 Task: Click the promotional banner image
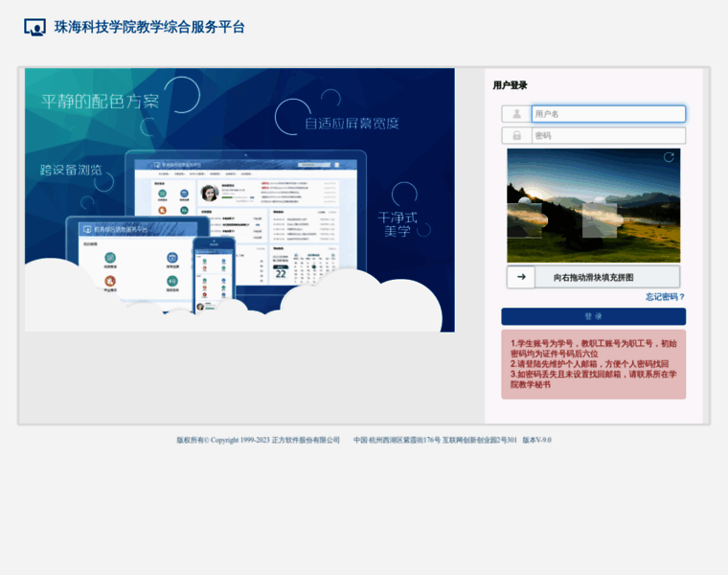[x=239, y=200]
